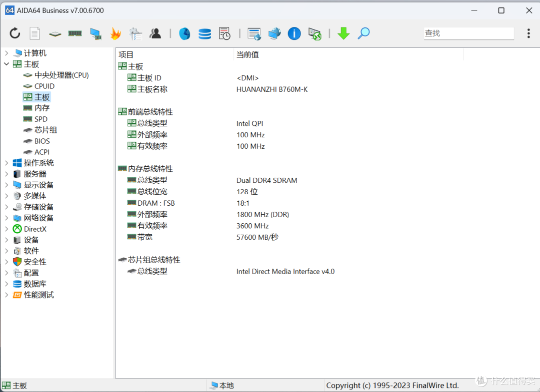The height and width of the screenshot is (392, 540).
Task: Select the 内存 tree item
Action: click(x=36, y=108)
